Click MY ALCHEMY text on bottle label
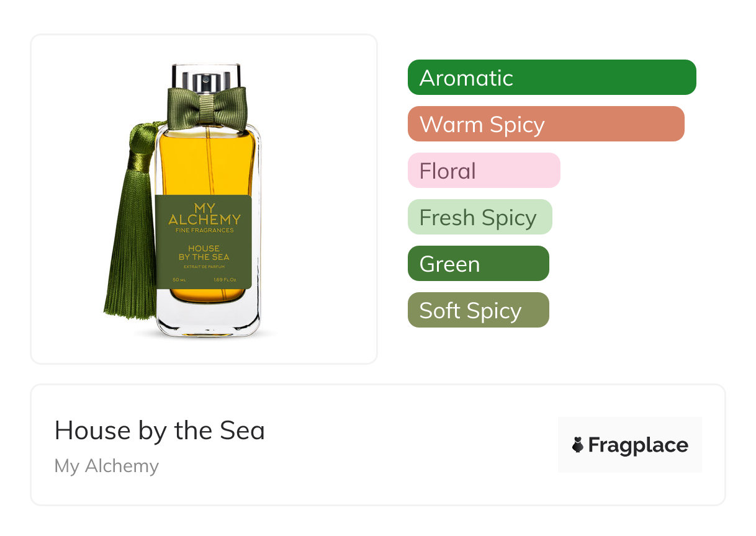The height and width of the screenshot is (536, 756). 204,214
